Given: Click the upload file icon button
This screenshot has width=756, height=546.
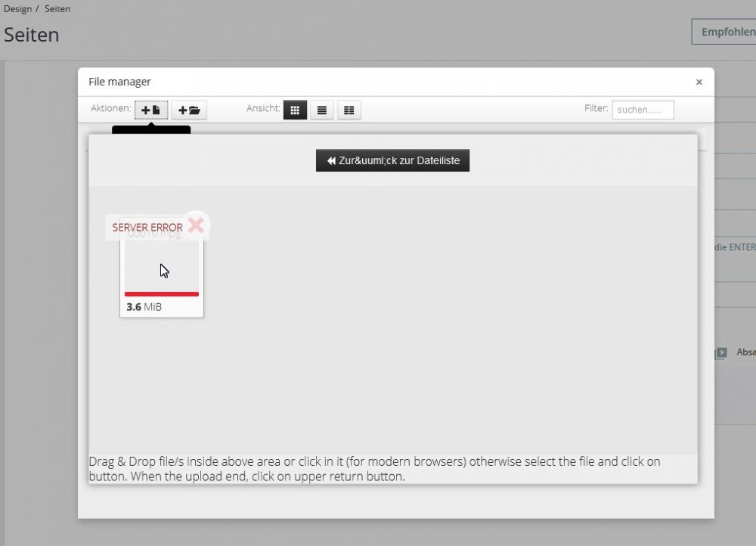Looking at the screenshot, I should 151,110.
